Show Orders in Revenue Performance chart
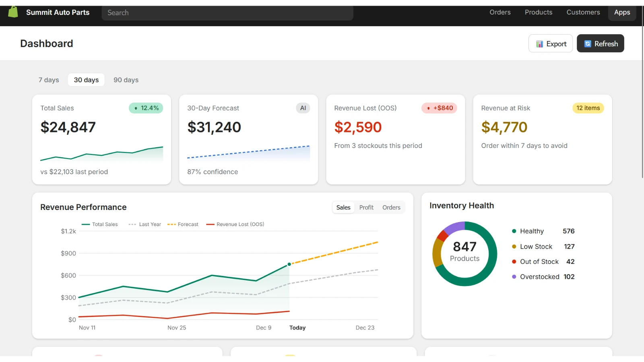 click(391, 208)
